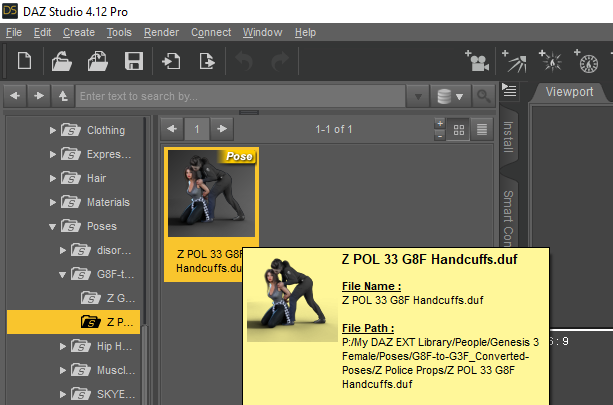Collapse the Poses folder
The height and width of the screenshot is (405, 613).
click(x=52, y=226)
